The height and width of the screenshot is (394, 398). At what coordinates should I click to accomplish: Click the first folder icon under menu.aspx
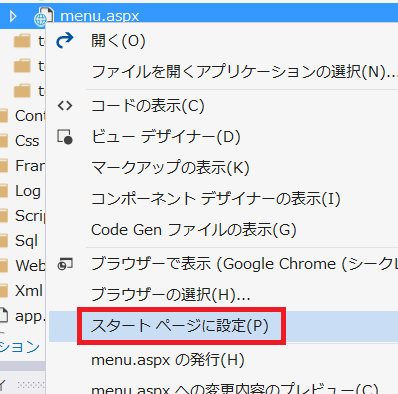[x=22, y=41]
